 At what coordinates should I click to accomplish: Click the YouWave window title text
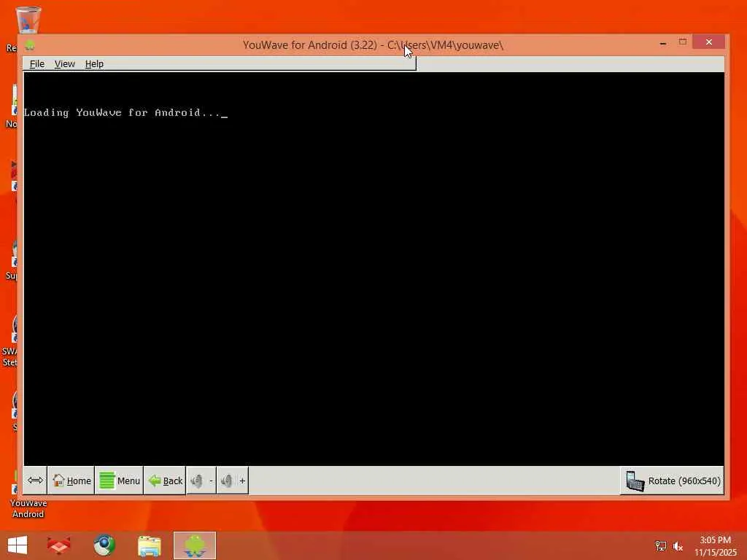point(373,45)
